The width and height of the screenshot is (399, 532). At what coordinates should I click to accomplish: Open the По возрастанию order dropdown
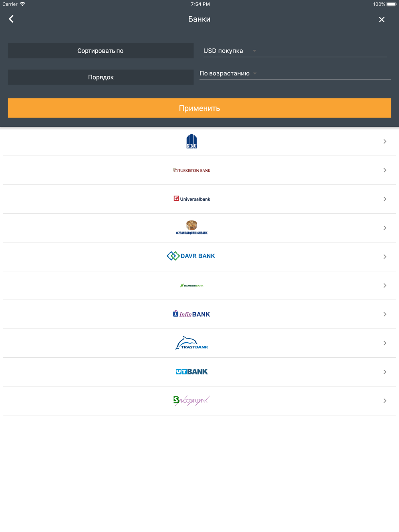(295, 73)
